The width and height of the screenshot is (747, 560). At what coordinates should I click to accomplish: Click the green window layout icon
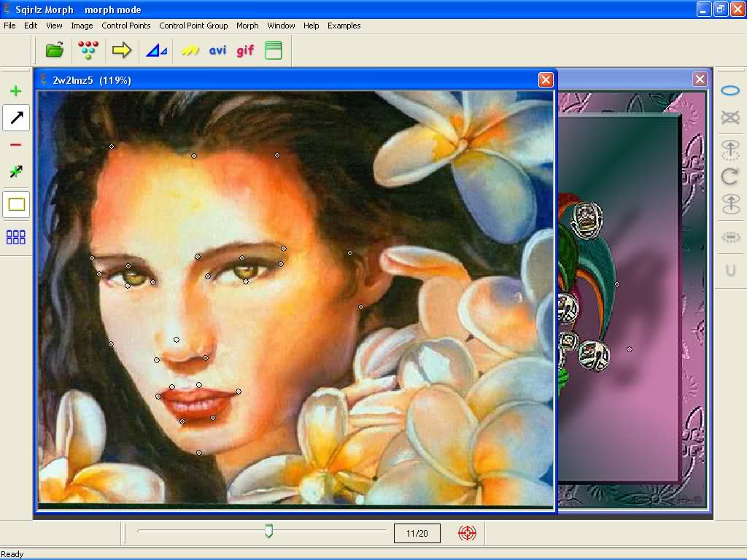click(x=274, y=50)
